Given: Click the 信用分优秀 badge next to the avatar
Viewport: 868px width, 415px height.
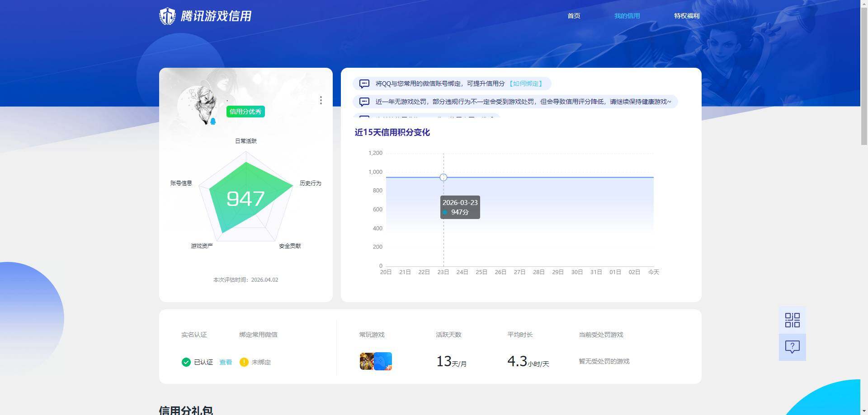Looking at the screenshot, I should click(x=245, y=112).
